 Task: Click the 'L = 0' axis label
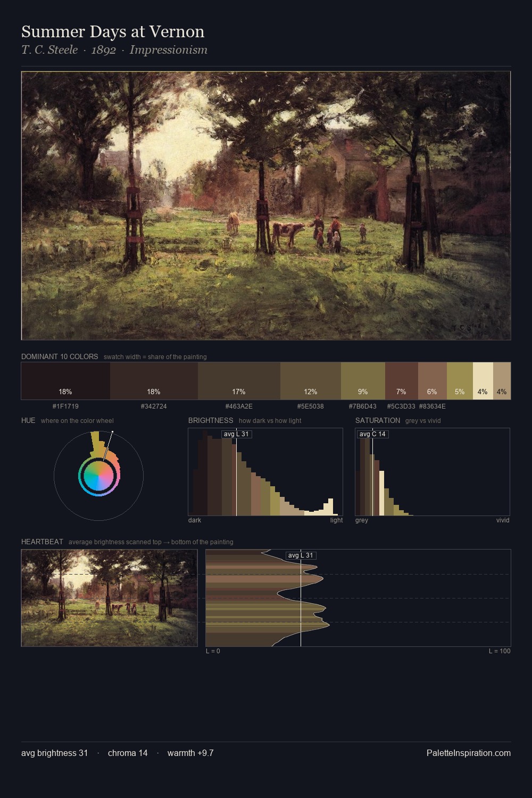(213, 651)
